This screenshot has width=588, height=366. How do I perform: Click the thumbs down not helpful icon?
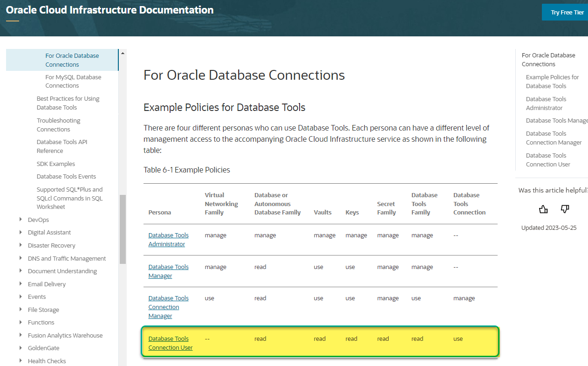click(565, 209)
